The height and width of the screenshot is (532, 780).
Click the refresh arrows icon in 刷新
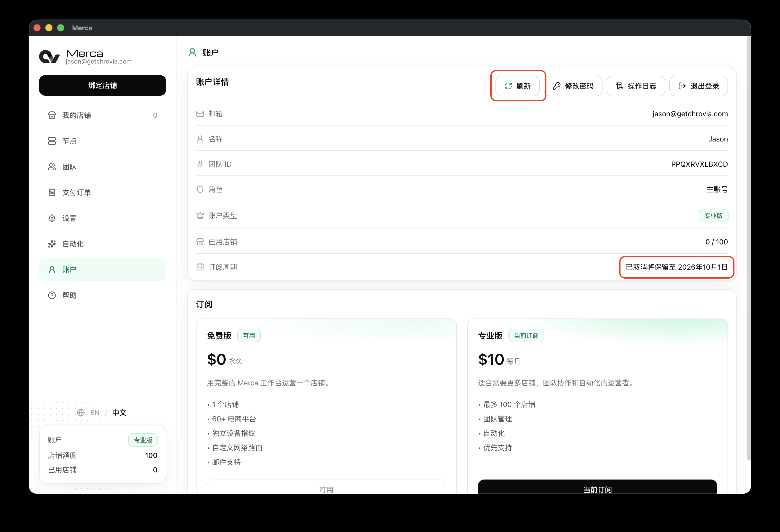[508, 86]
